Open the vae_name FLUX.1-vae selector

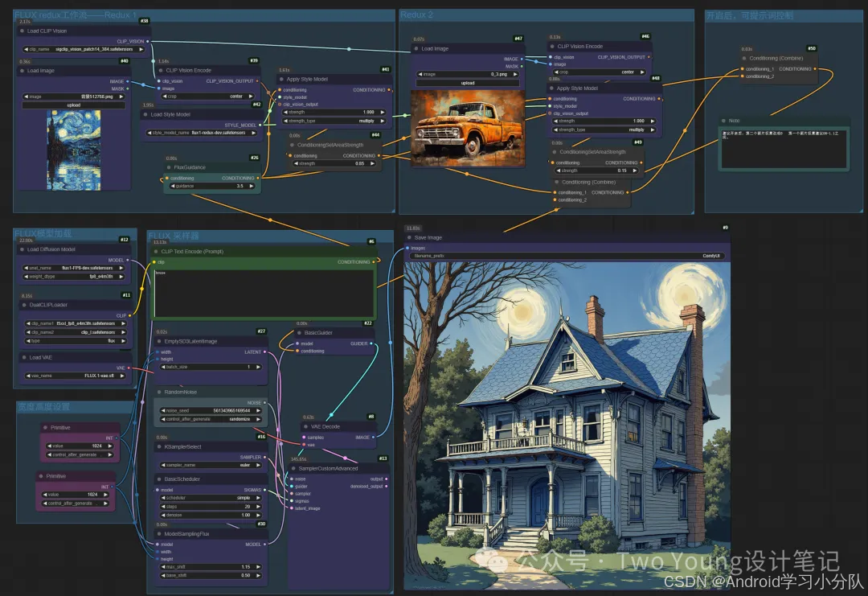pos(75,376)
